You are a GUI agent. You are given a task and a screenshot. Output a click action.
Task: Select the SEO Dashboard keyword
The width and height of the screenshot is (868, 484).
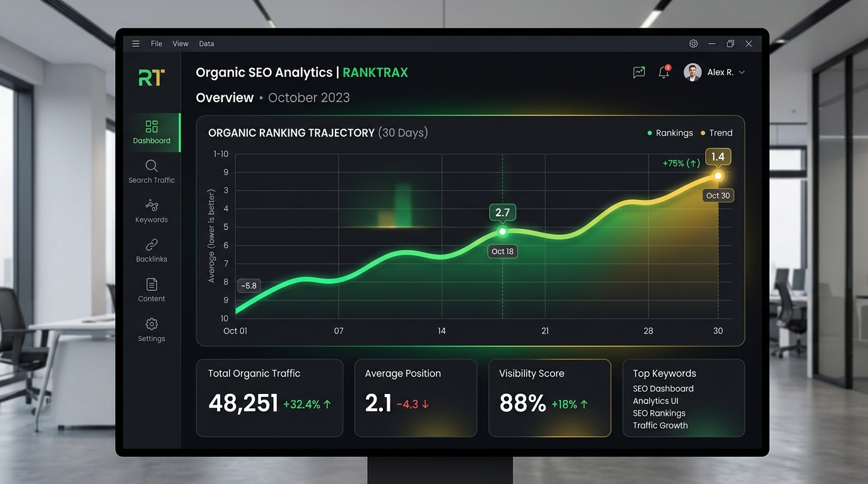pyautogui.click(x=663, y=389)
